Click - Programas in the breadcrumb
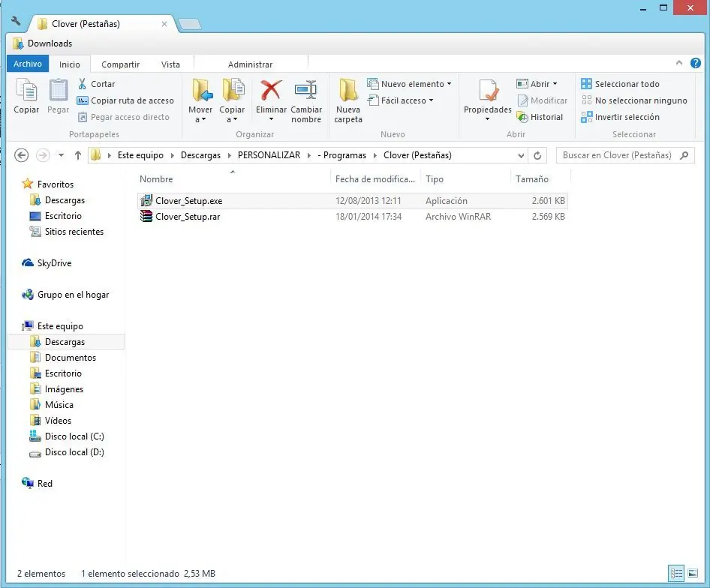The image size is (710, 588). click(x=342, y=155)
